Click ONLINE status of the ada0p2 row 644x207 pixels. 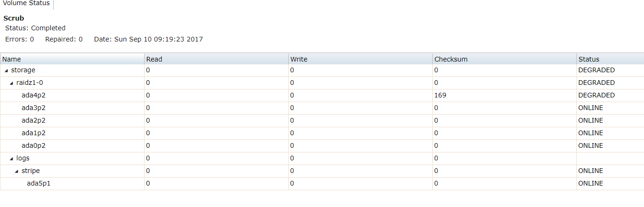click(x=590, y=146)
